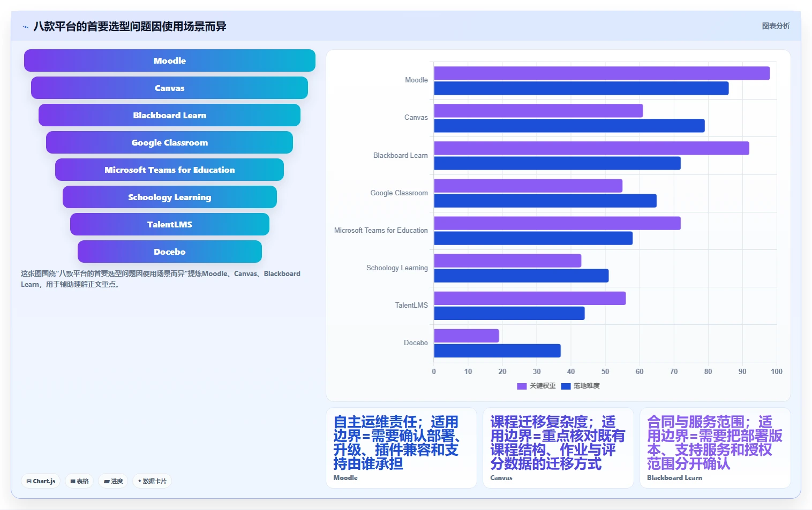Select the TalentLMS funnel stage
The image size is (812, 510).
[x=170, y=224]
